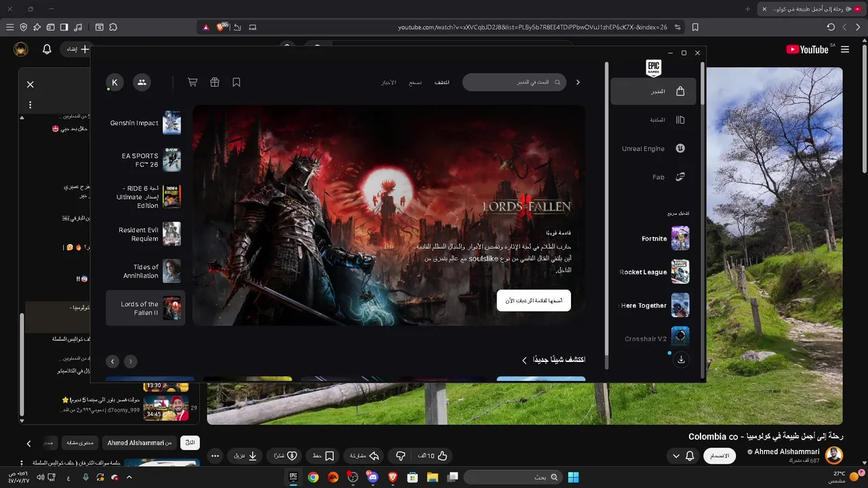
Task: Open the gift icon in Epic store
Action: pyautogui.click(x=214, y=82)
